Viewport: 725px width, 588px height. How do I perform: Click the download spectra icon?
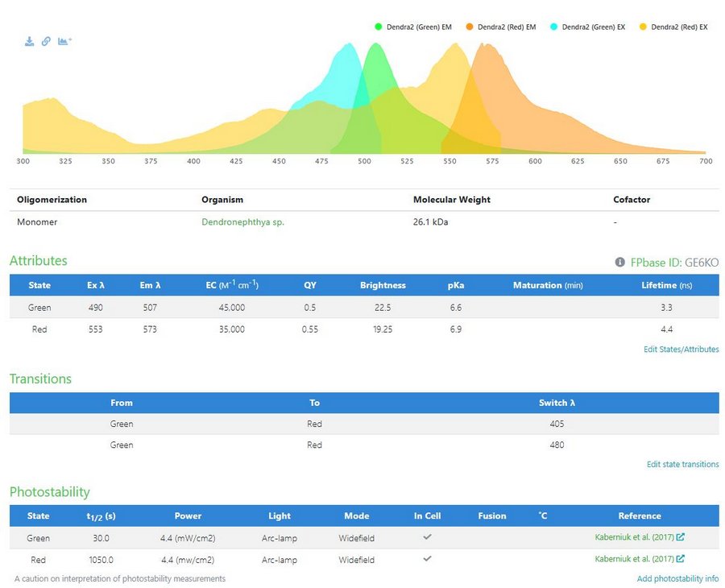point(29,41)
